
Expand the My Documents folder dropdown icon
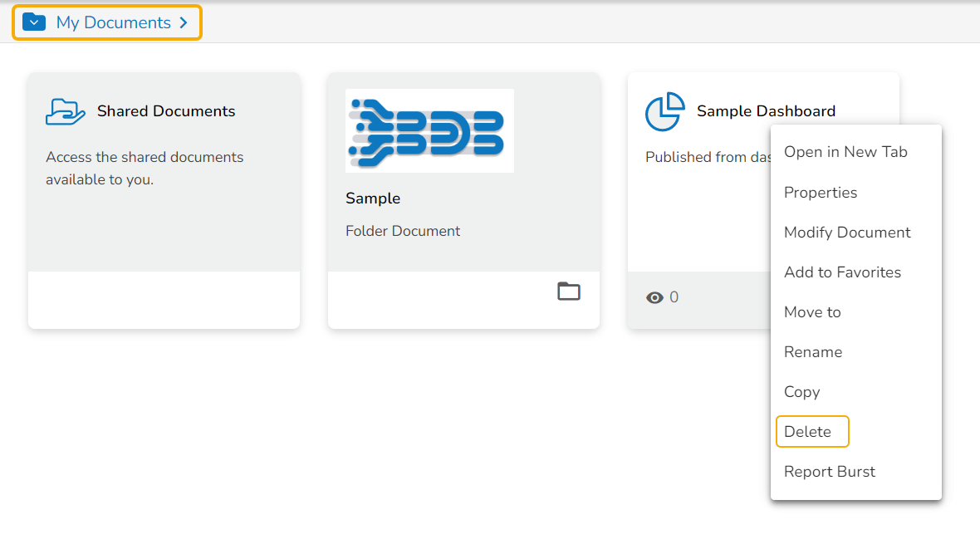[34, 22]
